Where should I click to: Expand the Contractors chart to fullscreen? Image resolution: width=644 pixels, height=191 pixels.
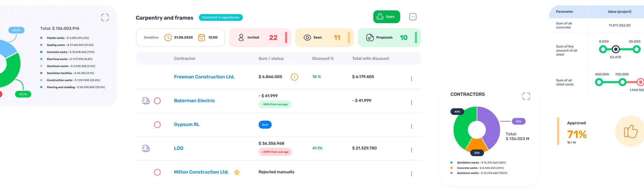pyautogui.click(x=526, y=96)
